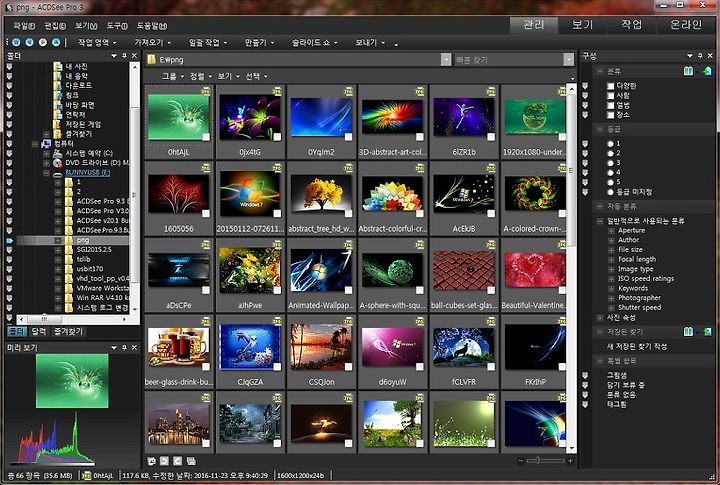Open the 일괄 작업 dropdown
Viewport: 720px width, 485px height.
[208, 42]
